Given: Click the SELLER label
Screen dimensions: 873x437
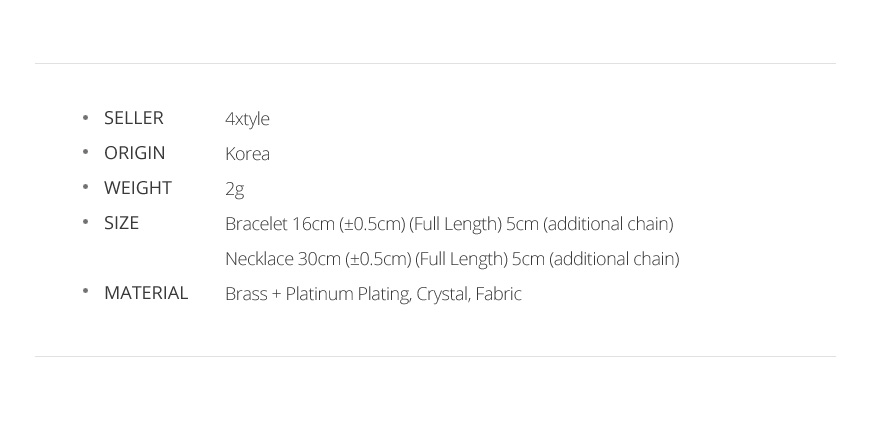Looking at the screenshot, I should (x=134, y=118).
